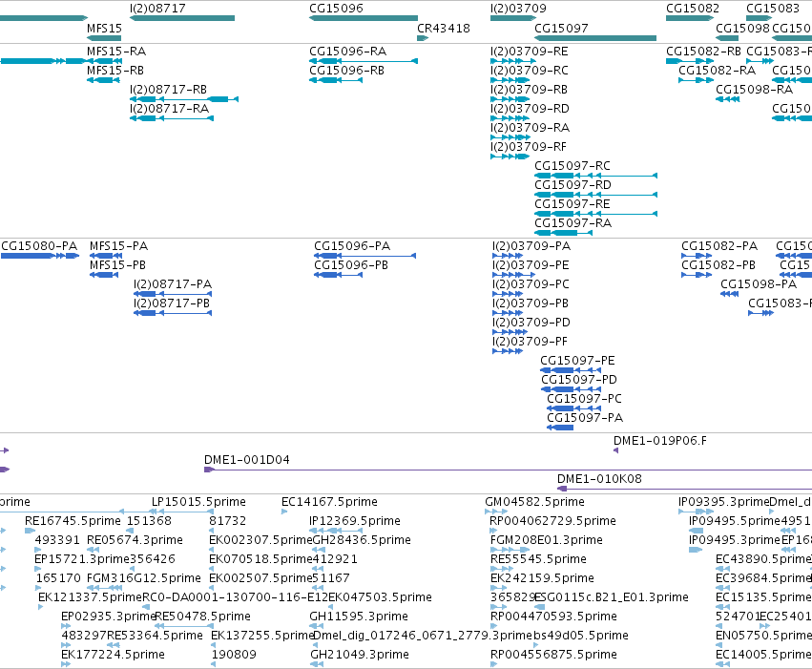
Task: Select BAC clone DME1-010K08
Action: (684, 489)
